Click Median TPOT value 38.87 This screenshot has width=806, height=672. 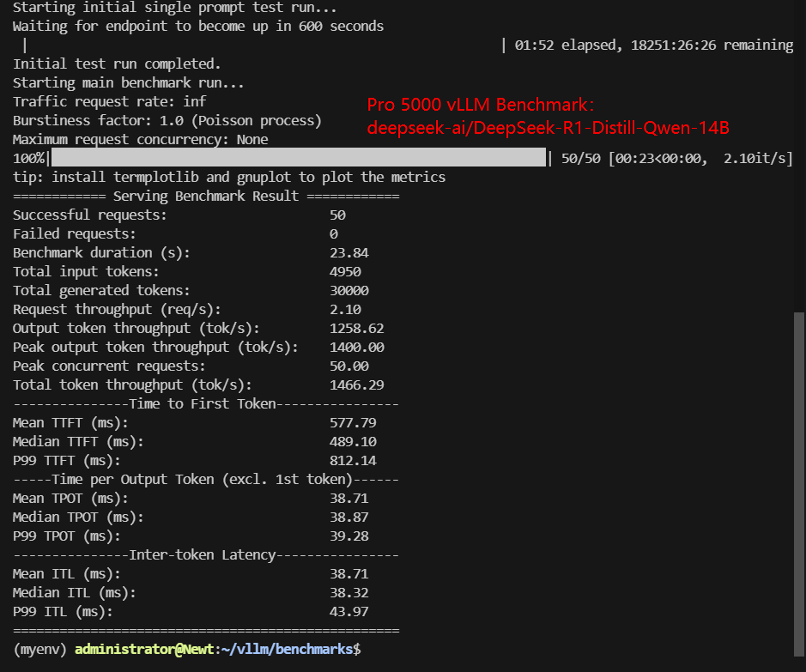pyautogui.click(x=349, y=517)
